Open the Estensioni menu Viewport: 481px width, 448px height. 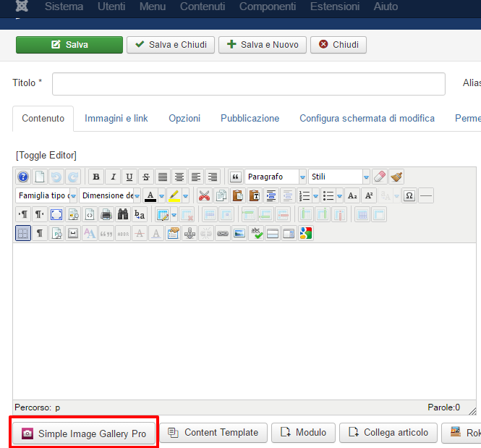[335, 7]
